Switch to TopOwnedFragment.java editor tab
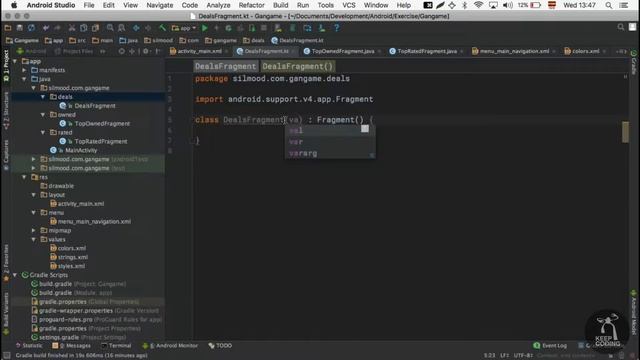 coord(342,51)
